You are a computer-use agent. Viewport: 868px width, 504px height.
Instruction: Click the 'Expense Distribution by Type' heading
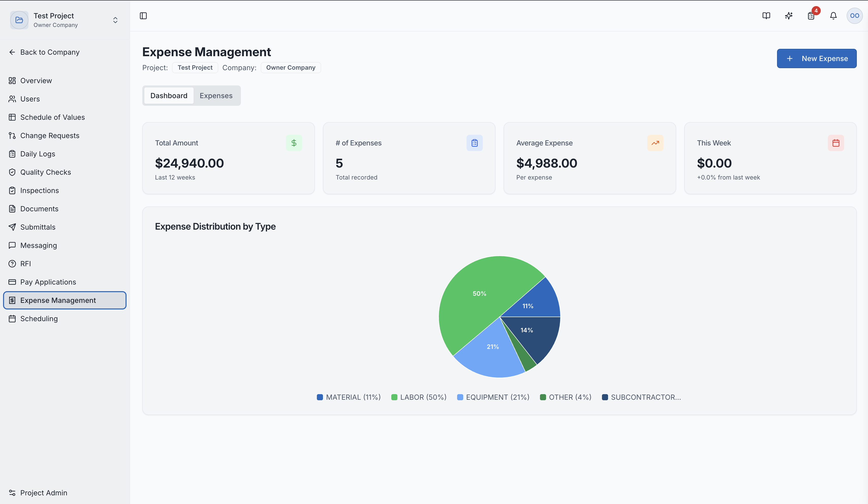click(x=215, y=227)
